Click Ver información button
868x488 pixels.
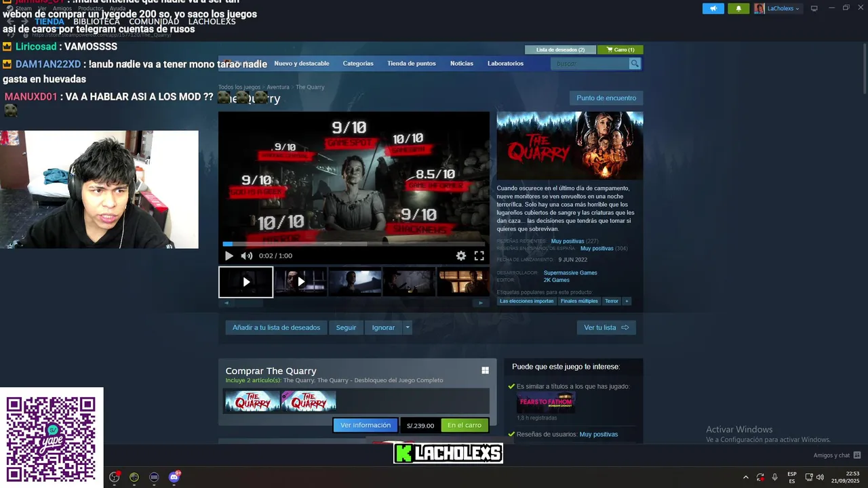[x=366, y=425]
